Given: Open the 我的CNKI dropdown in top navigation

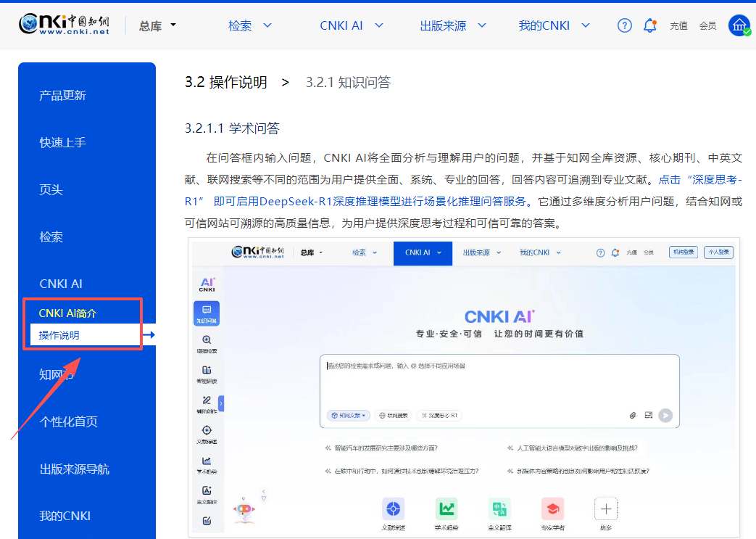Looking at the screenshot, I should pyautogui.click(x=554, y=25).
